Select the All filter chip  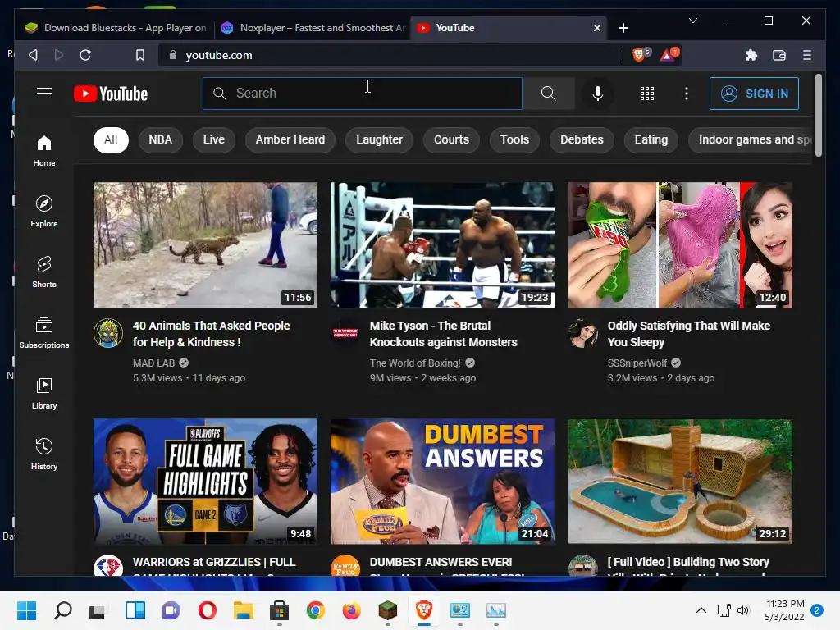[x=111, y=139]
